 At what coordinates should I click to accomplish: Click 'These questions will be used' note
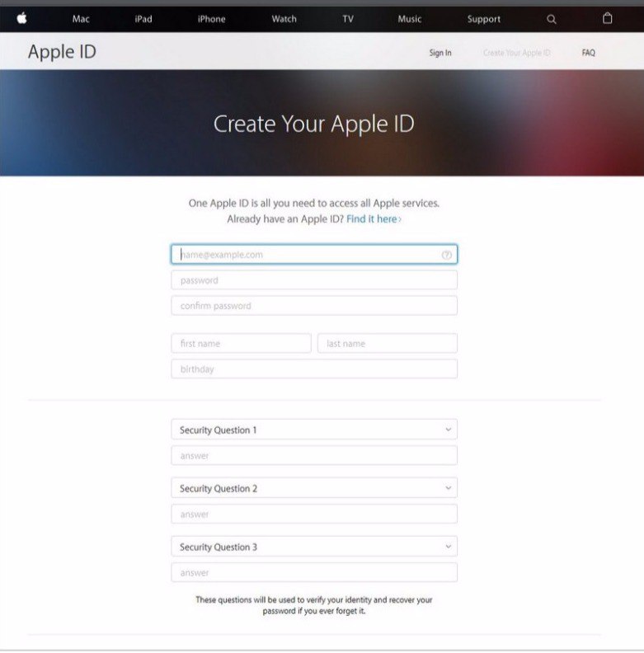coord(314,605)
